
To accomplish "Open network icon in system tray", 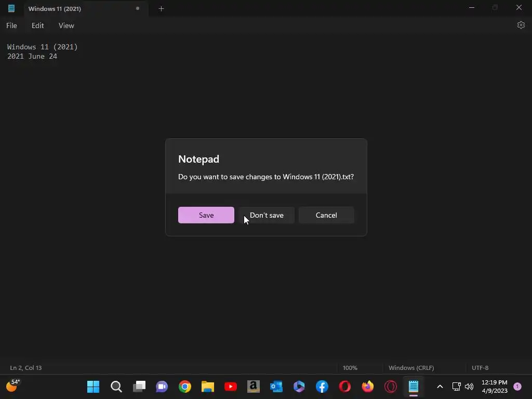I will click(x=456, y=387).
